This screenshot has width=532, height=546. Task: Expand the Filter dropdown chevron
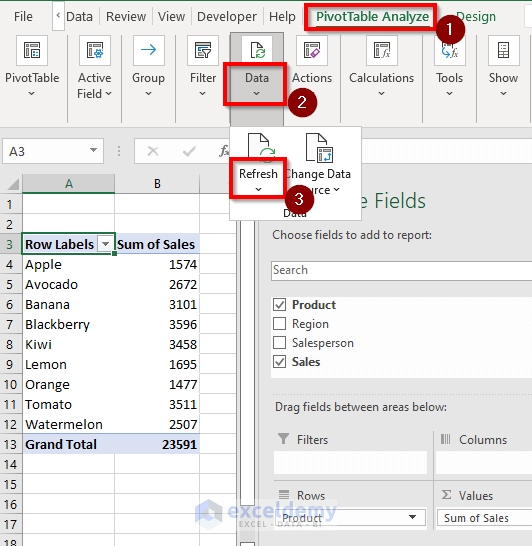[202, 94]
